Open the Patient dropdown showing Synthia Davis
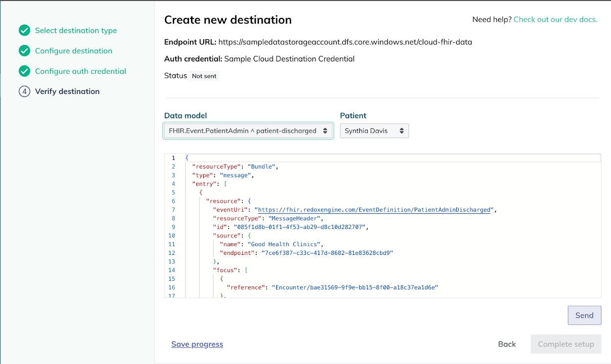 point(374,131)
